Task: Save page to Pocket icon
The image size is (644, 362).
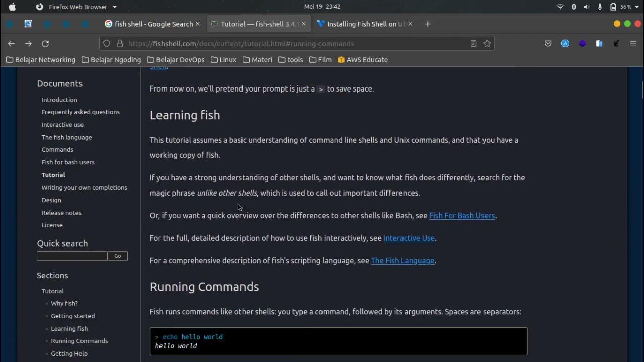Action: tap(548, 44)
